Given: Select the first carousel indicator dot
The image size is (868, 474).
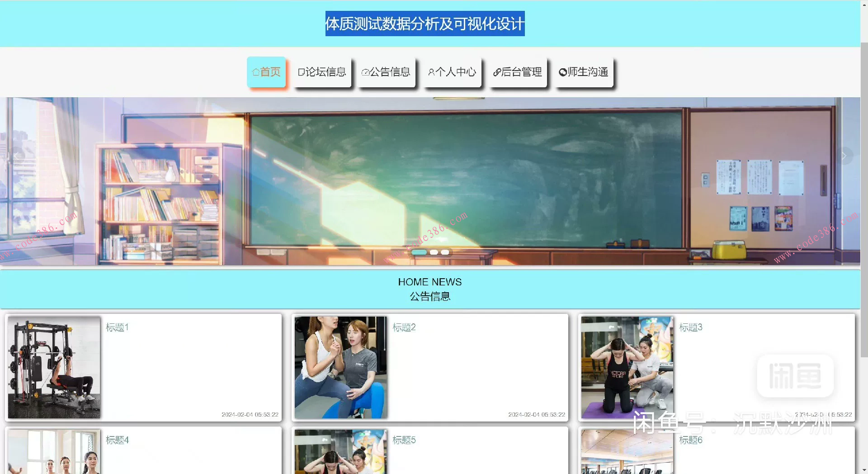Looking at the screenshot, I should click(x=419, y=252).
